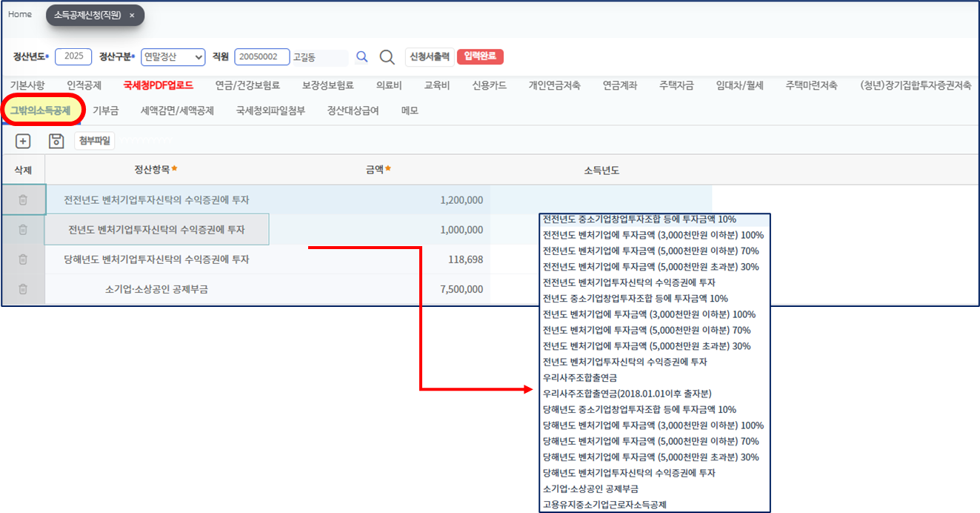This screenshot has height=513, width=980.
Task: Open the 개인연금저축 tab
Action: [555, 85]
